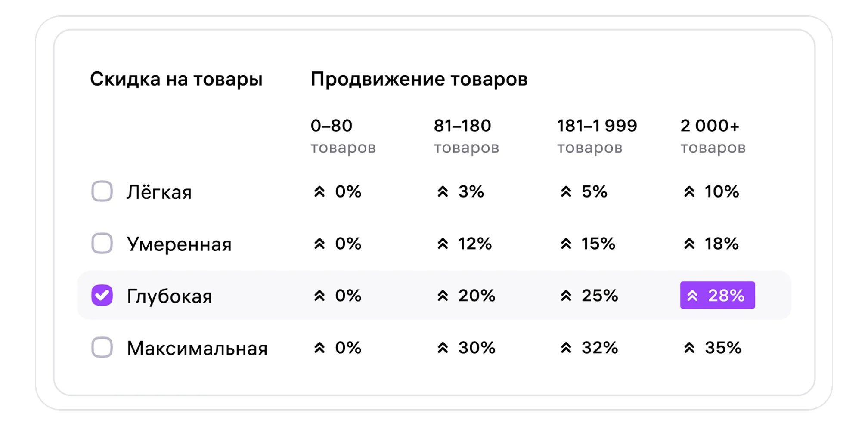Click the 2 000+ товаров column header
Viewport: 868px width, 426px height.
(712, 136)
